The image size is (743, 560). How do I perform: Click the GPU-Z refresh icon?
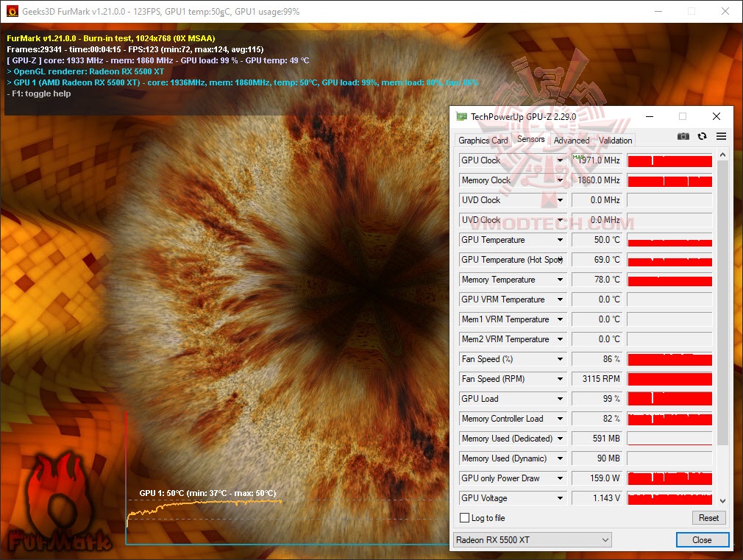point(703,137)
